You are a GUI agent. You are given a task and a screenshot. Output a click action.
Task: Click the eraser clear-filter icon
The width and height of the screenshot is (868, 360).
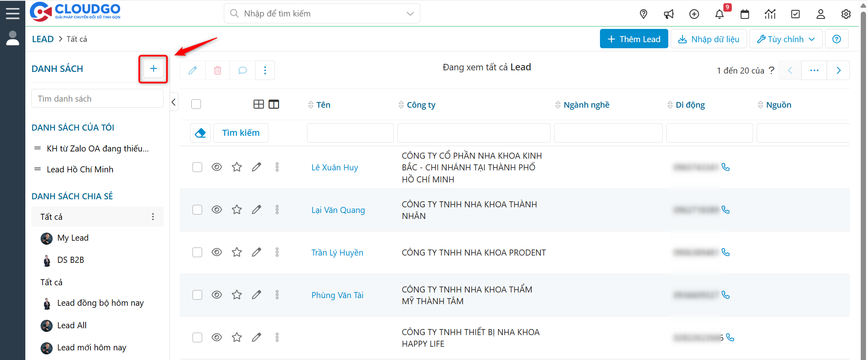click(200, 133)
